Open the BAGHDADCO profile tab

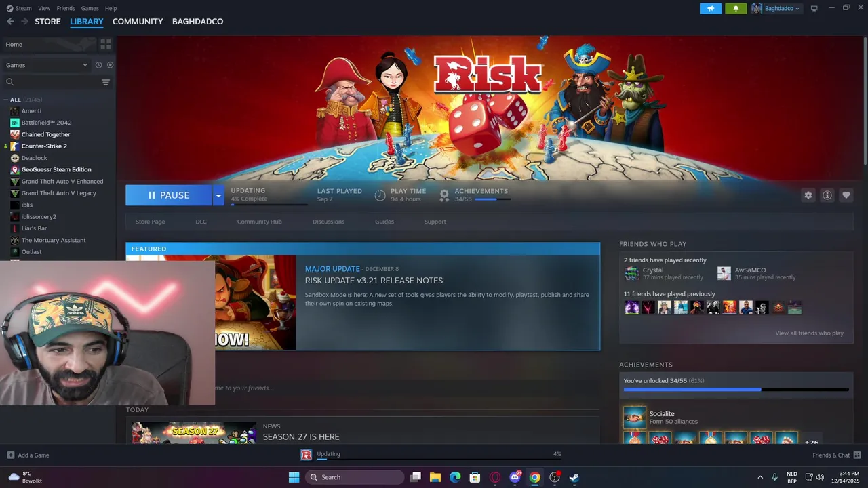pos(197,22)
